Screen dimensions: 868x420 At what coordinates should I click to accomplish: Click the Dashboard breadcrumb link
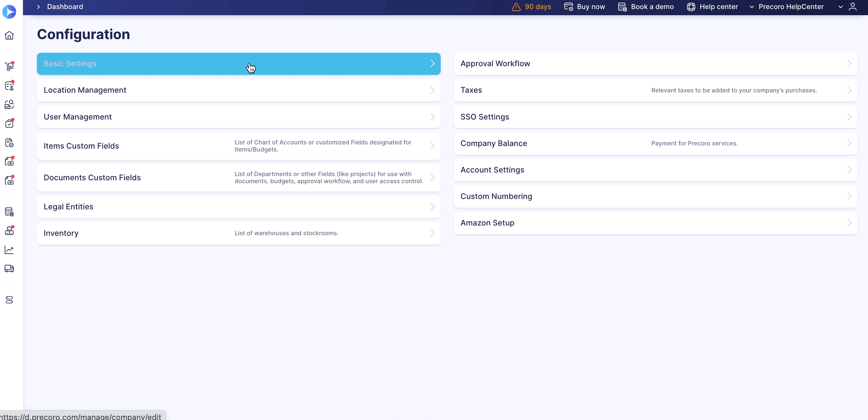(65, 7)
